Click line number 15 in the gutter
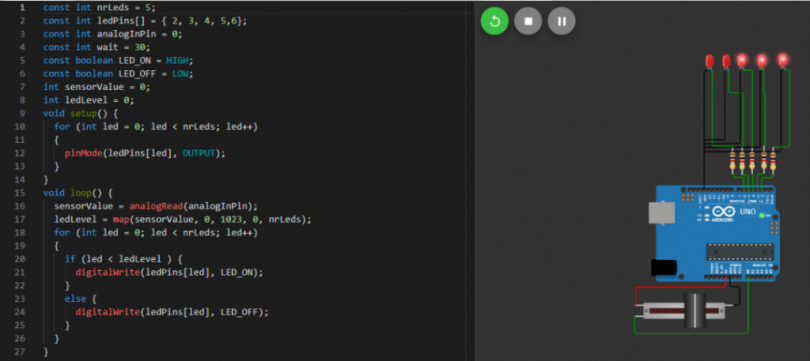Viewport: 810px width, 361px height. 21,193
